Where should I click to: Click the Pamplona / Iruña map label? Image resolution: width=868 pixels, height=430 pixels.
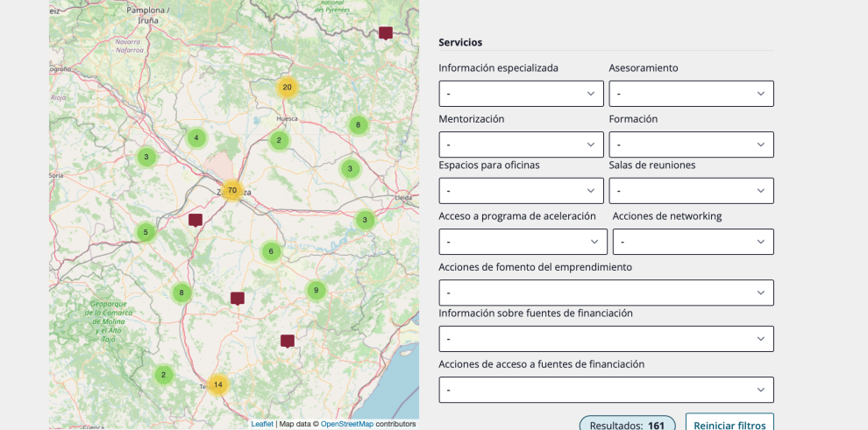pyautogui.click(x=148, y=15)
